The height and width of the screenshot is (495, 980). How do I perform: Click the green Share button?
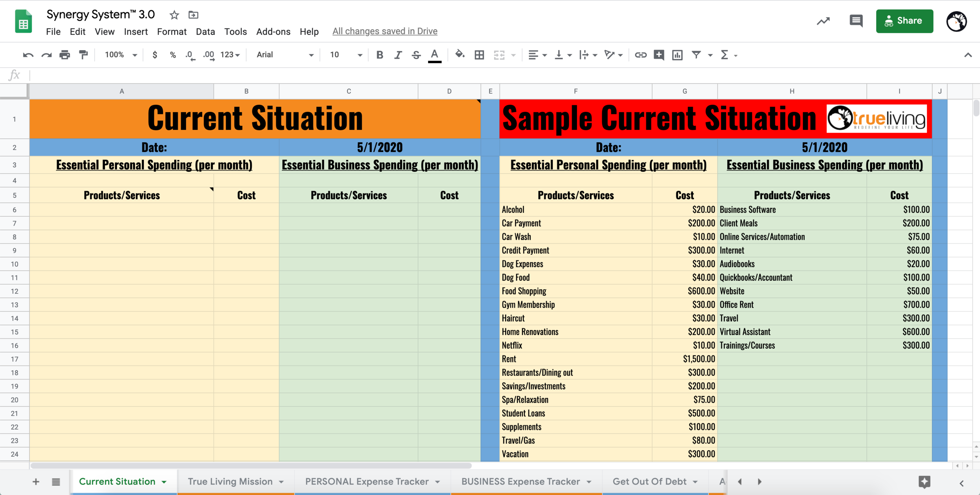coord(904,21)
